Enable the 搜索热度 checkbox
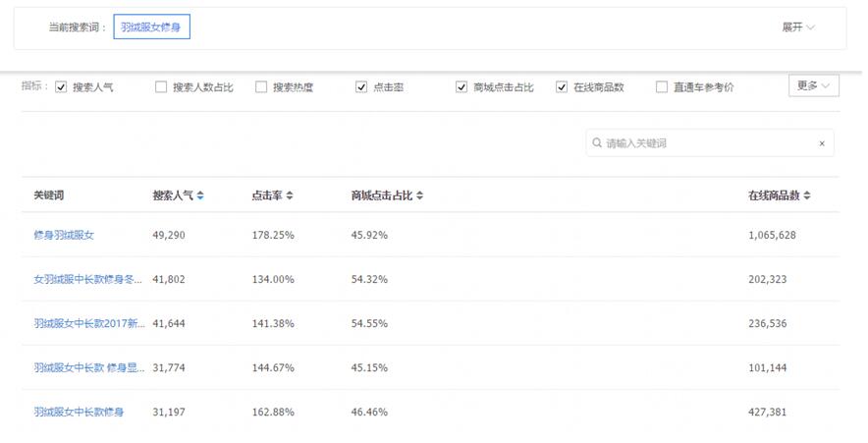This screenshot has width=868, height=443. 261,87
